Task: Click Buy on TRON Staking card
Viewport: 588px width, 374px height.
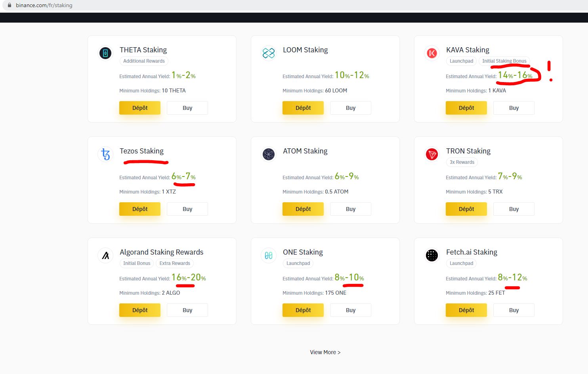Action: [514, 209]
